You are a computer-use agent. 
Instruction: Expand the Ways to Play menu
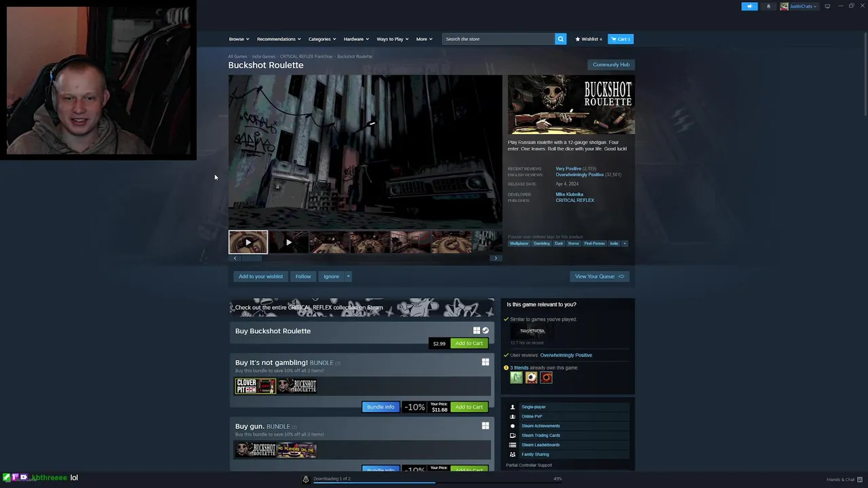pyautogui.click(x=393, y=39)
